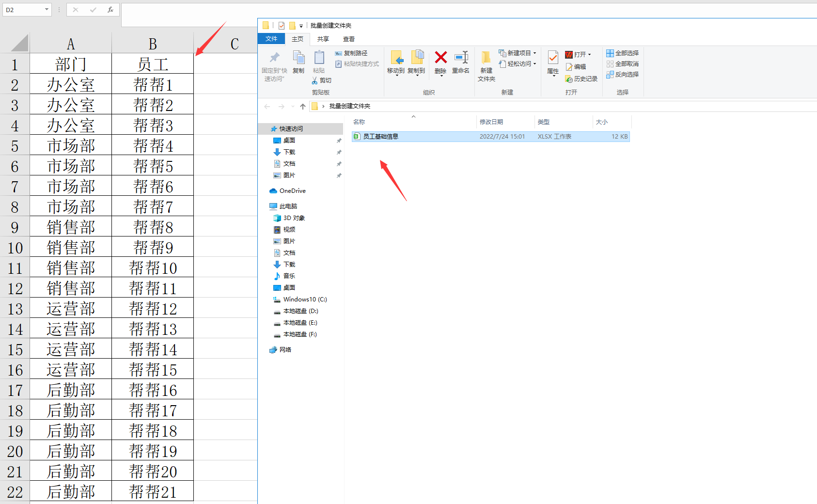Click Copy path in the ribbon
Image resolution: width=817 pixels, height=504 pixels.
351,53
